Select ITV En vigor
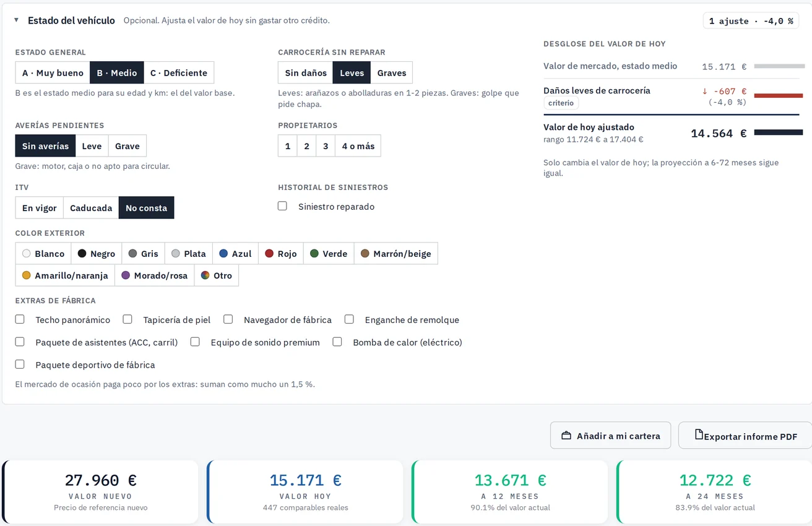This screenshot has width=812, height=526. click(40, 208)
